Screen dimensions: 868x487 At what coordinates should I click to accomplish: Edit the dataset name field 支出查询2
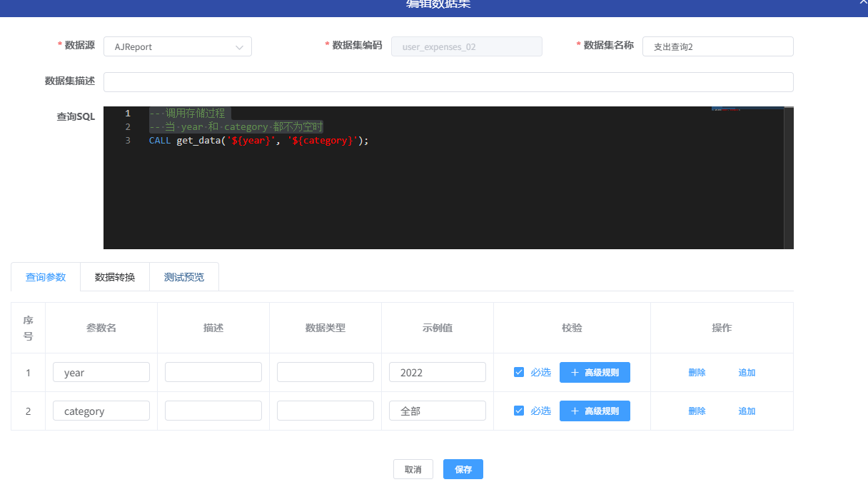click(x=717, y=47)
